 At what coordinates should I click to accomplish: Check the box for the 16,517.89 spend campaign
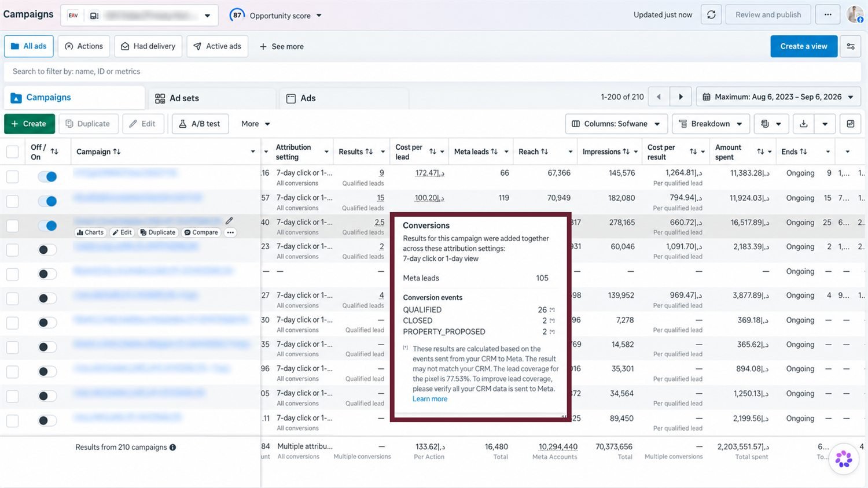pos(12,225)
